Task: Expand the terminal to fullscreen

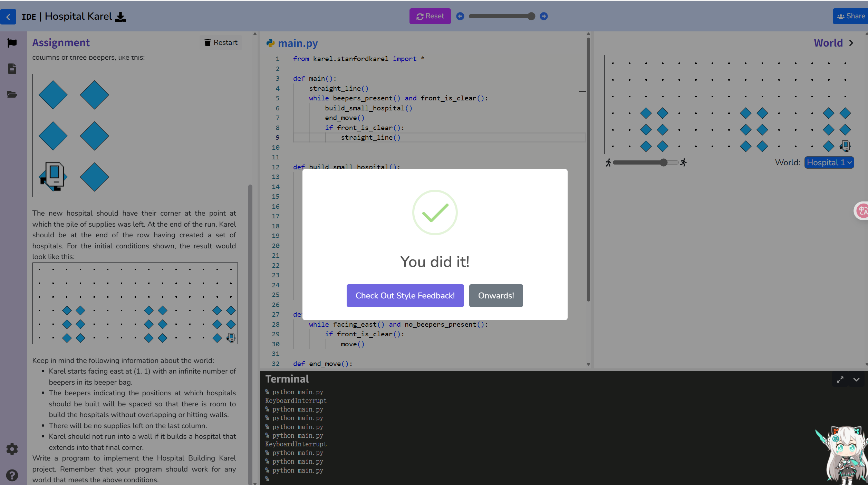Action: (x=840, y=379)
